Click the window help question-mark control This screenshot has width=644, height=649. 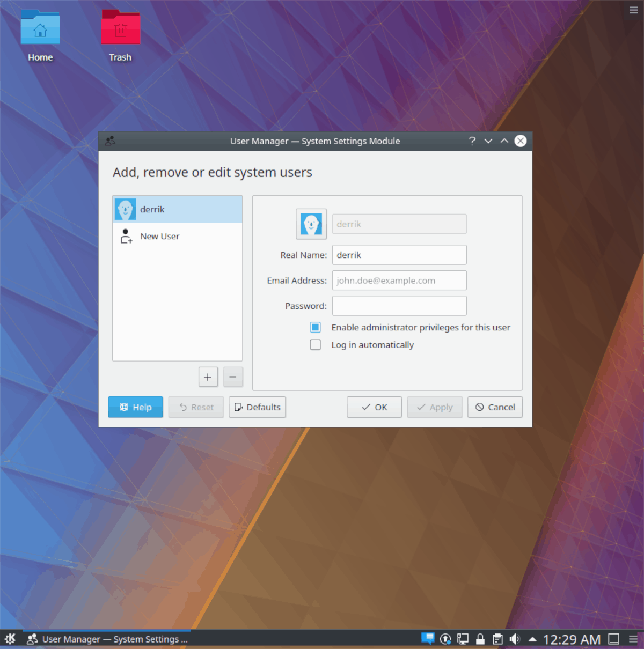(472, 141)
